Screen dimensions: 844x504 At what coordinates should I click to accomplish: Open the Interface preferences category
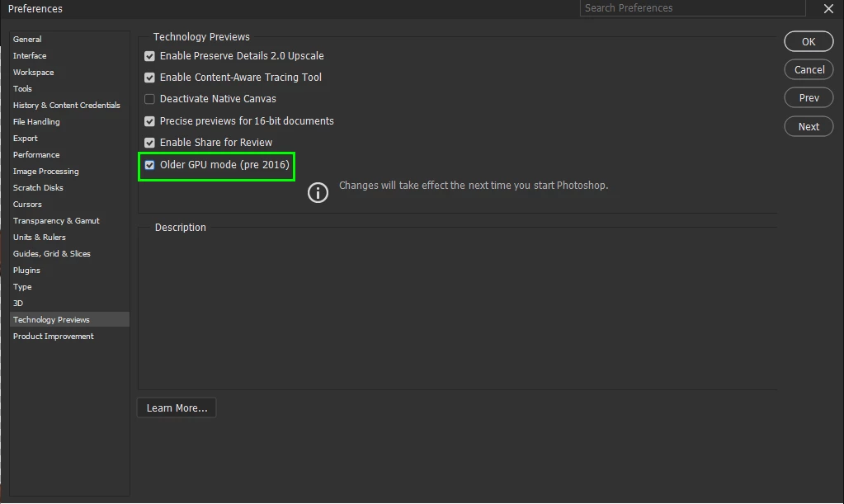(x=69, y=56)
